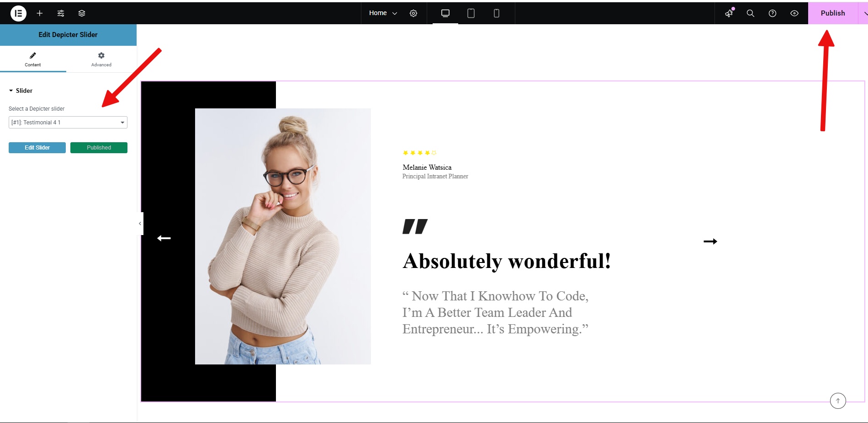Open the Help question mark icon
The width and height of the screenshot is (868, 423).
(x=773, y=13)
